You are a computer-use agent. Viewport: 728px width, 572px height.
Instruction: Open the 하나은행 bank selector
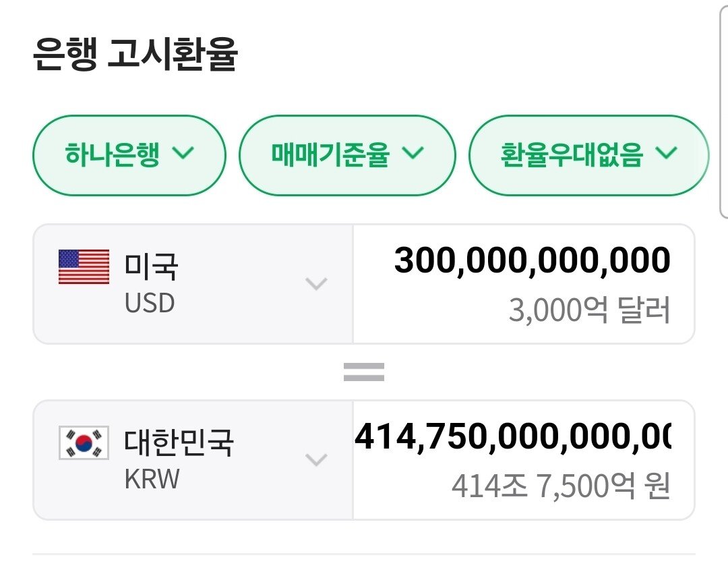click(x=128, y=154)
